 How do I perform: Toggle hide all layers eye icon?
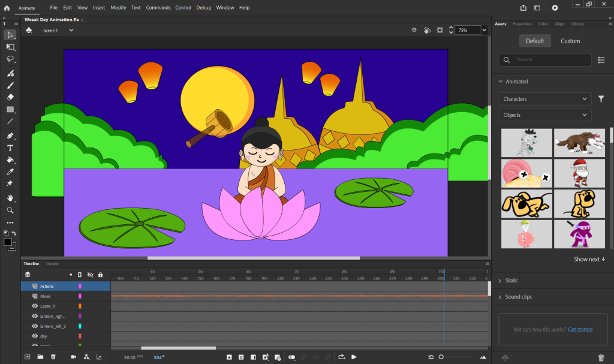tap(90, 274)
